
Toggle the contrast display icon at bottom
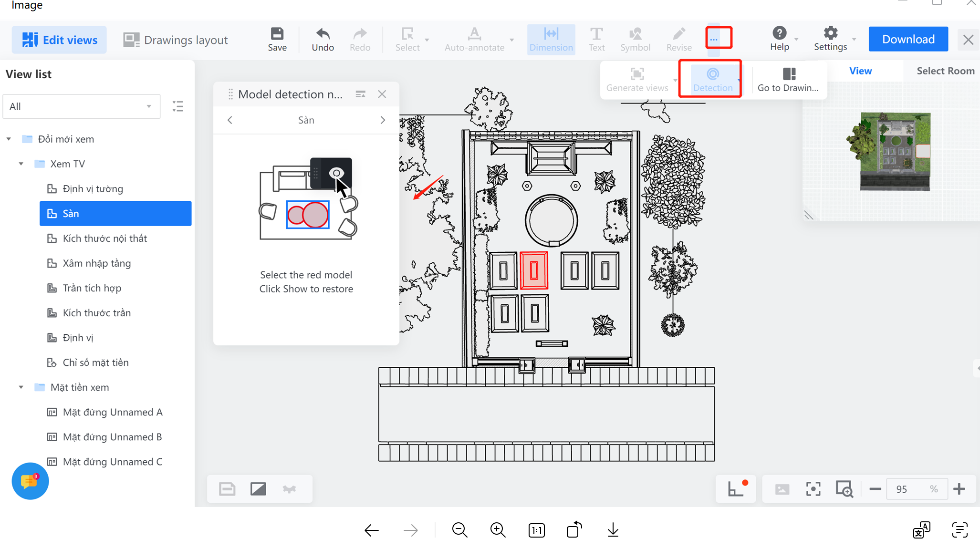(258, 489)
